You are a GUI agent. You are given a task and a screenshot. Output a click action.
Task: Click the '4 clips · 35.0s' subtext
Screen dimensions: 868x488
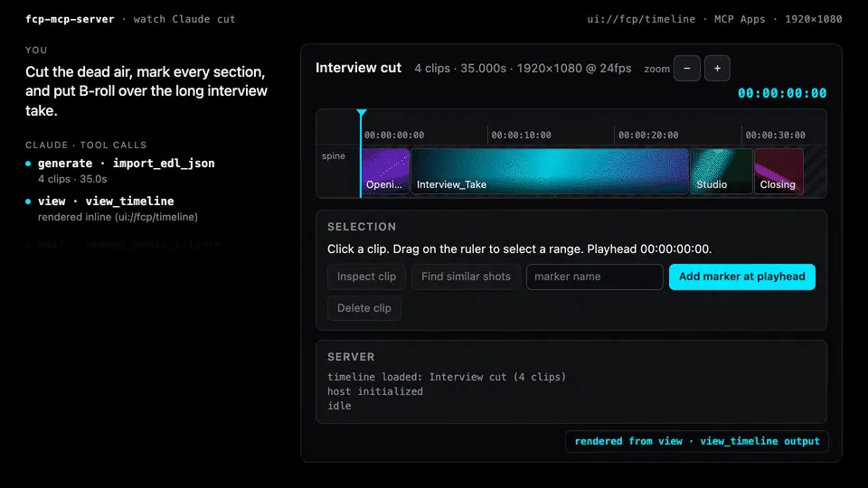(x=72, y=179)
